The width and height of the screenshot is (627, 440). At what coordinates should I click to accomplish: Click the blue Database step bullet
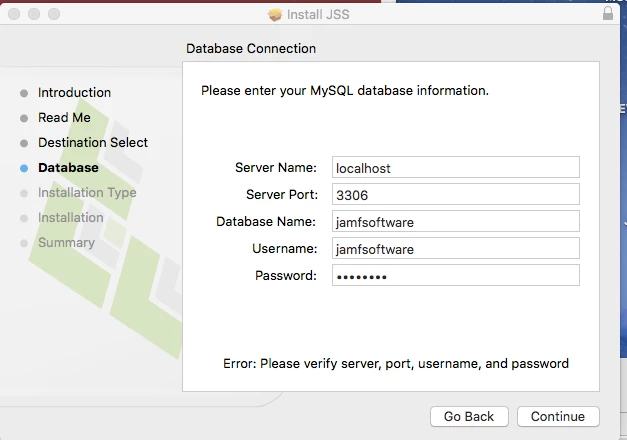click(24, 168)
